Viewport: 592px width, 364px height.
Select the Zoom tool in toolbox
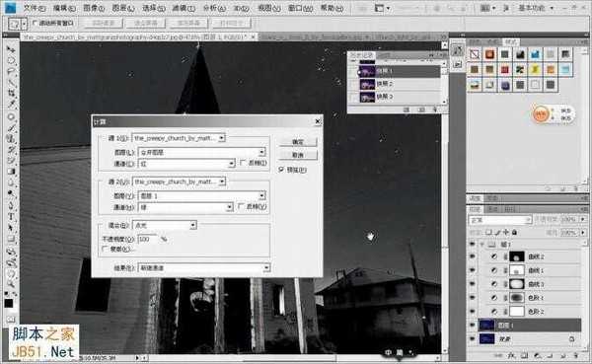[x=11, y=282]
